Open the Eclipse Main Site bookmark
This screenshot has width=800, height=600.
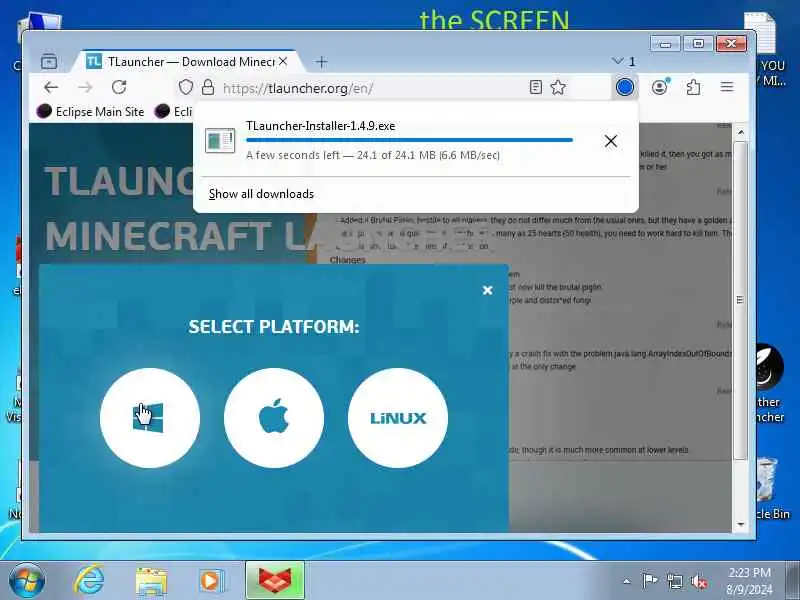91,111
